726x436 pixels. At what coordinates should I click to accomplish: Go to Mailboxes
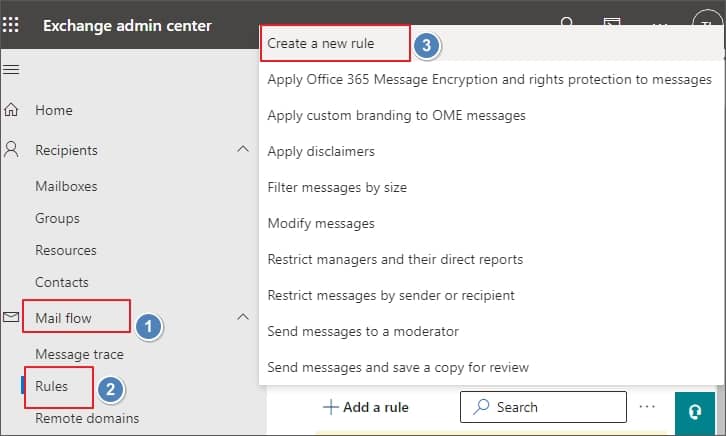point(66,186)
